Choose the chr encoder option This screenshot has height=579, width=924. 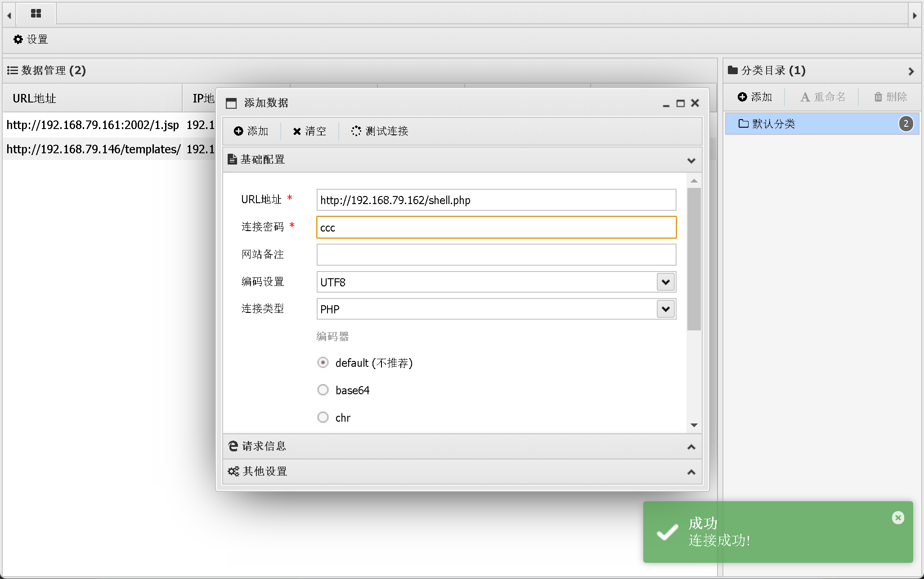tap(323, 417)
